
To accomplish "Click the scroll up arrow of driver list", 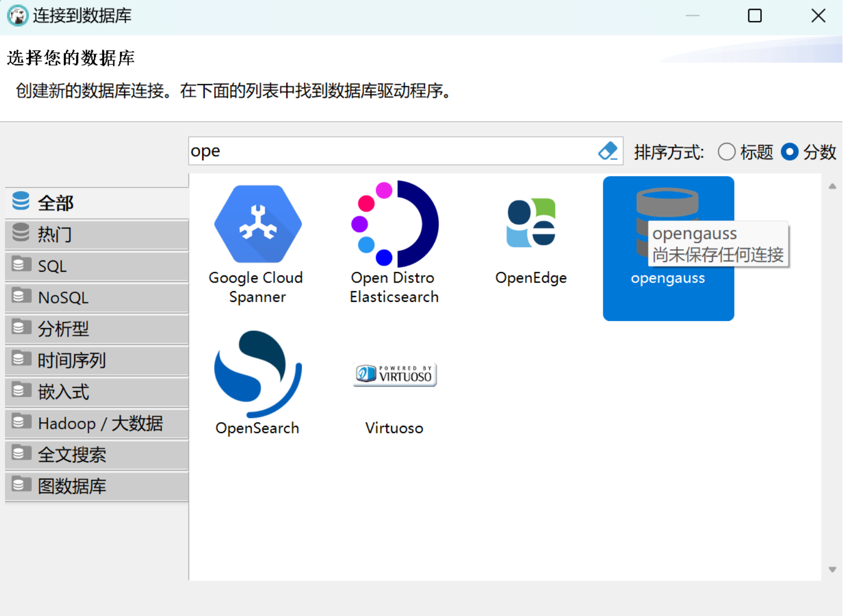I will point(832,186).
